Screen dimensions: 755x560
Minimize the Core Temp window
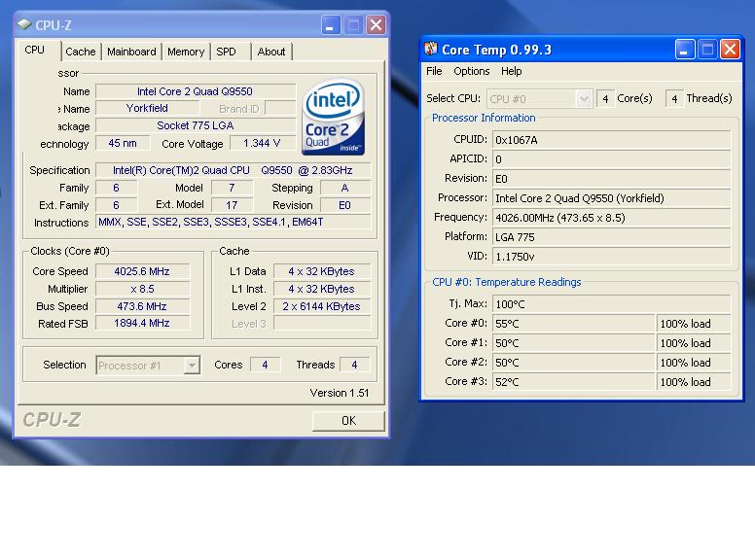coord(684,49)
